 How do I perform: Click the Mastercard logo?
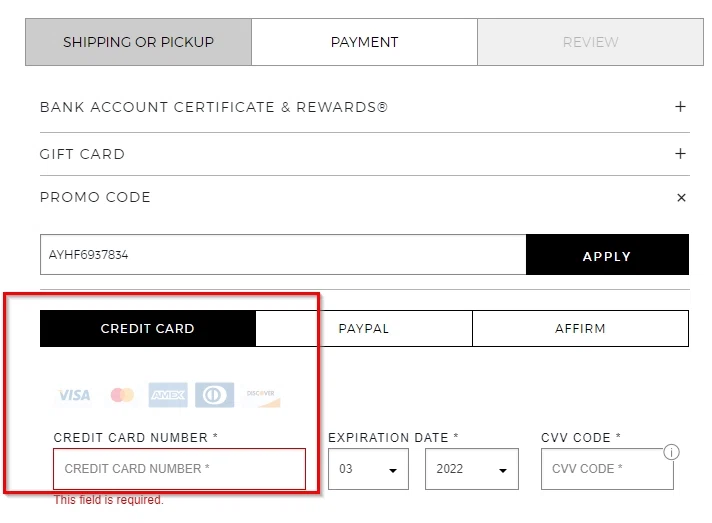[122, 395]
